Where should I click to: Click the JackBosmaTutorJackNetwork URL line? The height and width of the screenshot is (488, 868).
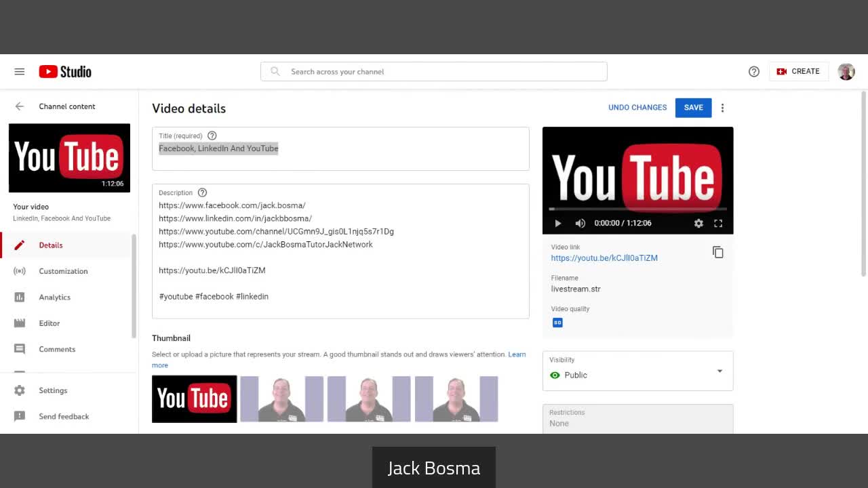click(266, 244)
